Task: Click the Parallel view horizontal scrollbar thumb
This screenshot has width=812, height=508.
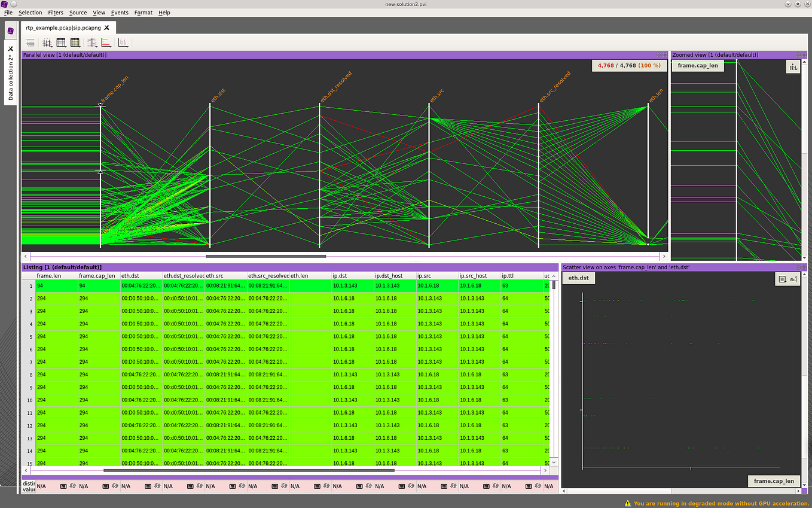Action: (x=266, y=256)
